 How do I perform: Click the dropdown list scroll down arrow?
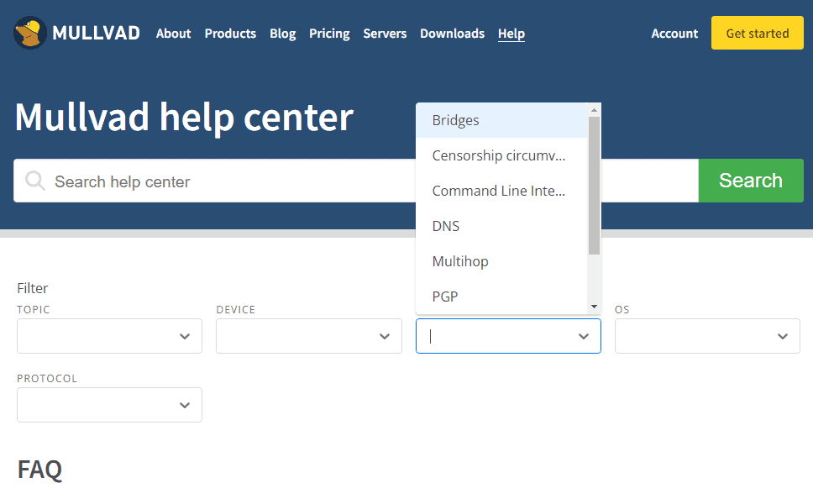point(594,307)
